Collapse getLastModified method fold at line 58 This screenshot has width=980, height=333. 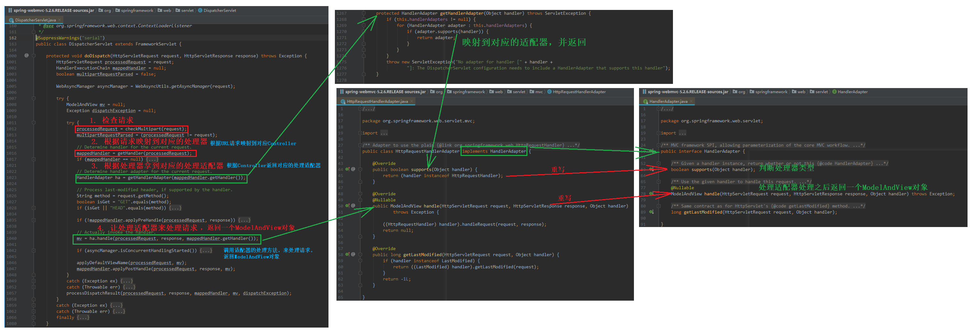[360, 255]
